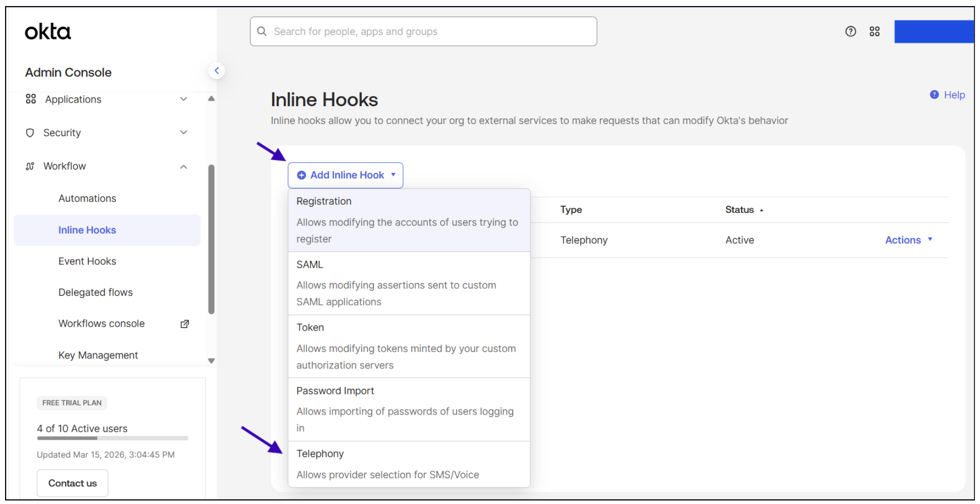Open the Add Inline Hook dropdown
Image resolution: width=980 pixels, height=504 pixels.
(x=346, y=175)
